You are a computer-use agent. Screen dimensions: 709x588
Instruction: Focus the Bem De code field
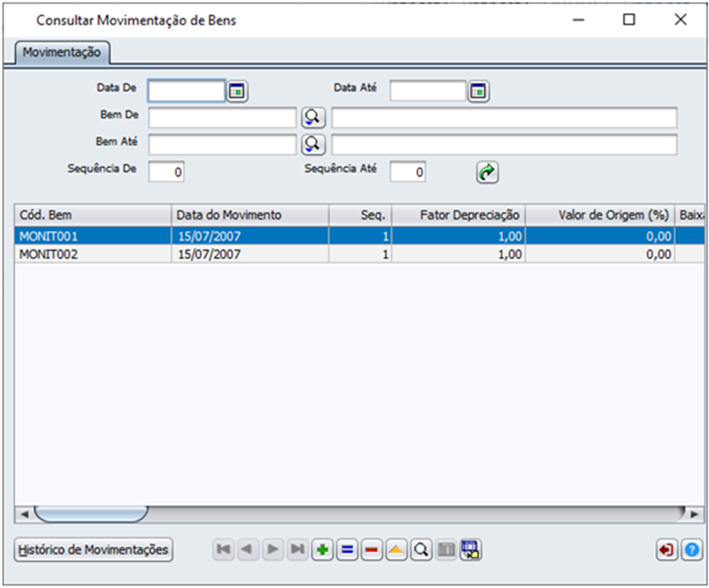(x=223, y=118)
